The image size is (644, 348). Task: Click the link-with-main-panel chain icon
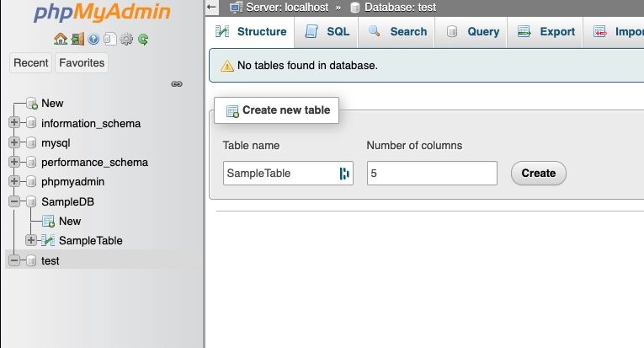(x=177, y=83)
